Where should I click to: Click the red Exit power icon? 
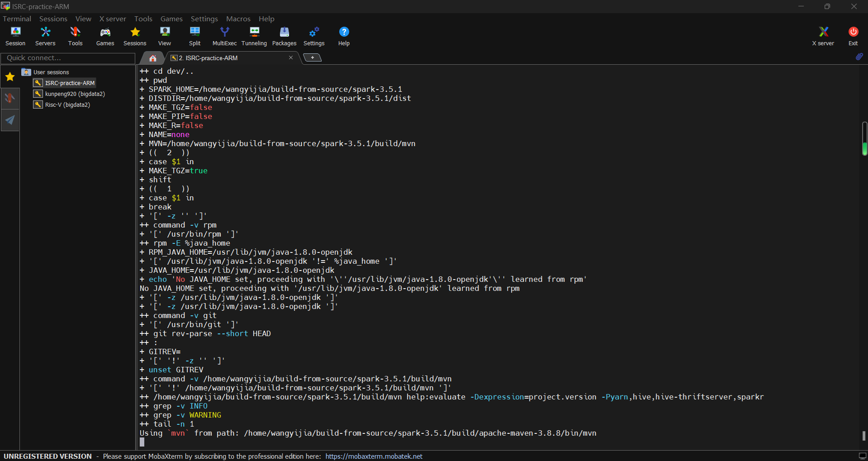pyautogui.click(x=853, y=36)
